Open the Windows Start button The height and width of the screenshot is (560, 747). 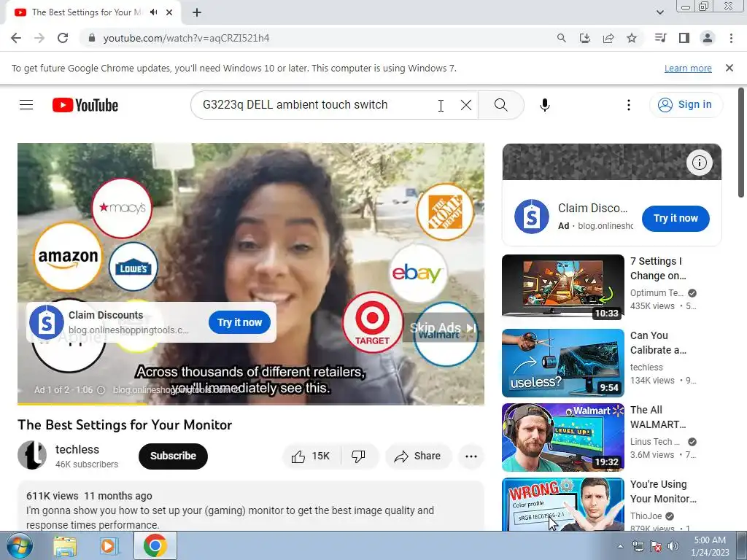[19, 545]
